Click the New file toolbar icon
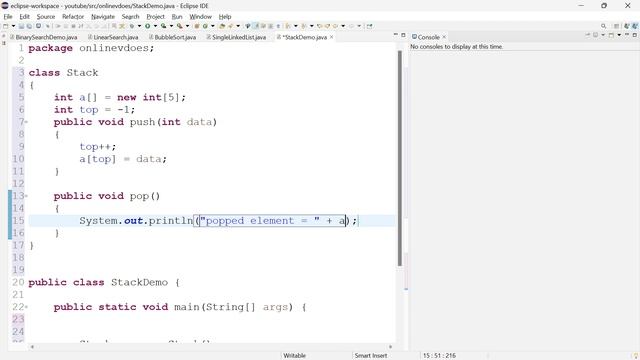 pos(5,26)
